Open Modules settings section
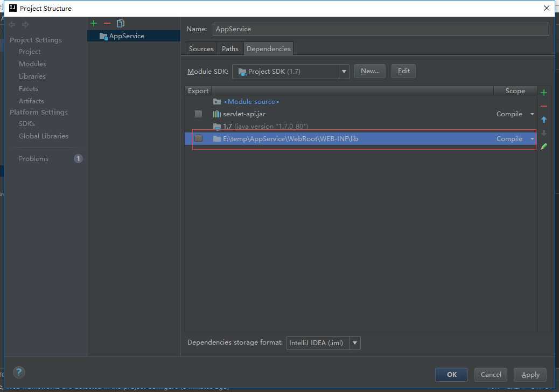The height and width of the screenshot is (392, 559). (x=32, y=64)
